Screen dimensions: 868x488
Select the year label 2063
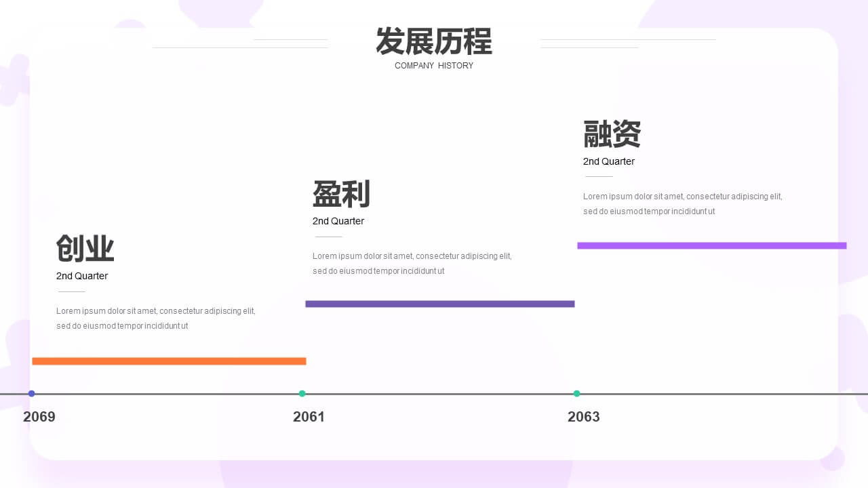(584, 417)
